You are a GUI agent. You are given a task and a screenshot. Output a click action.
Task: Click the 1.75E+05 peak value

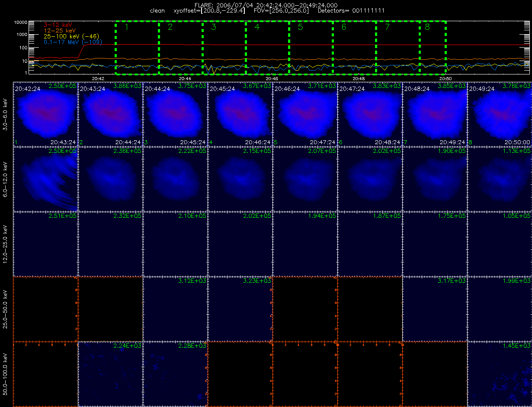pyautogui.click(x=452, y=216)
